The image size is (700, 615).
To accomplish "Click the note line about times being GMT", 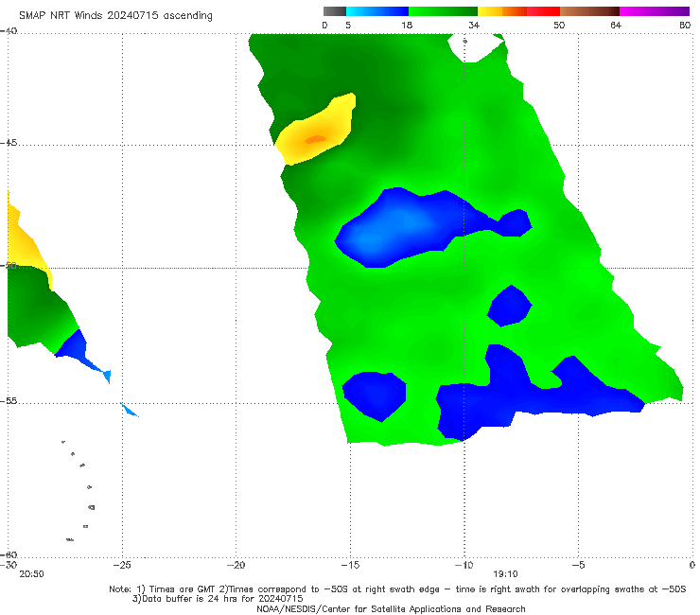I will (397, 589).
